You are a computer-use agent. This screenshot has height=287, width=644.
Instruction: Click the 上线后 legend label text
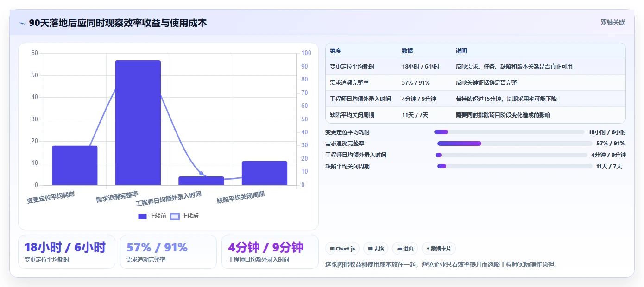190,216
